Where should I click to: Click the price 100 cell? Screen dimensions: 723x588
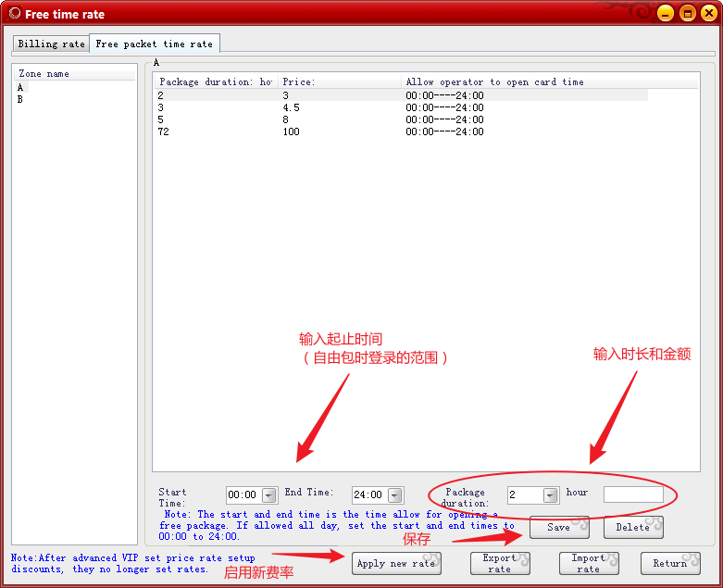point(291,131)
